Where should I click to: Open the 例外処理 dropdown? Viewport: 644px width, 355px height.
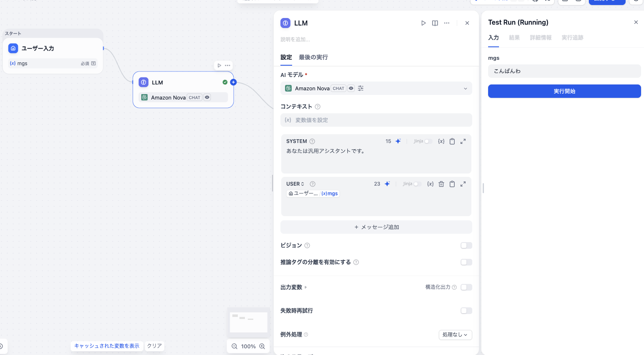coord(456,335)
